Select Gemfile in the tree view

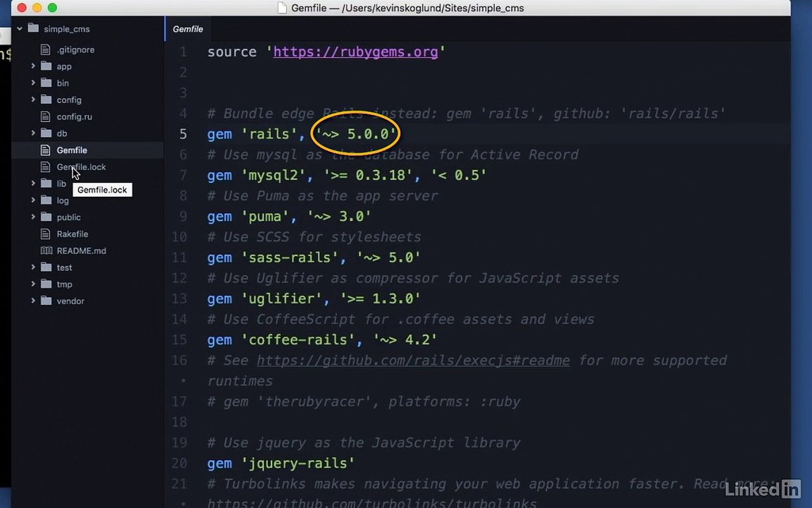pyautogui.click(x=72, y=150)
